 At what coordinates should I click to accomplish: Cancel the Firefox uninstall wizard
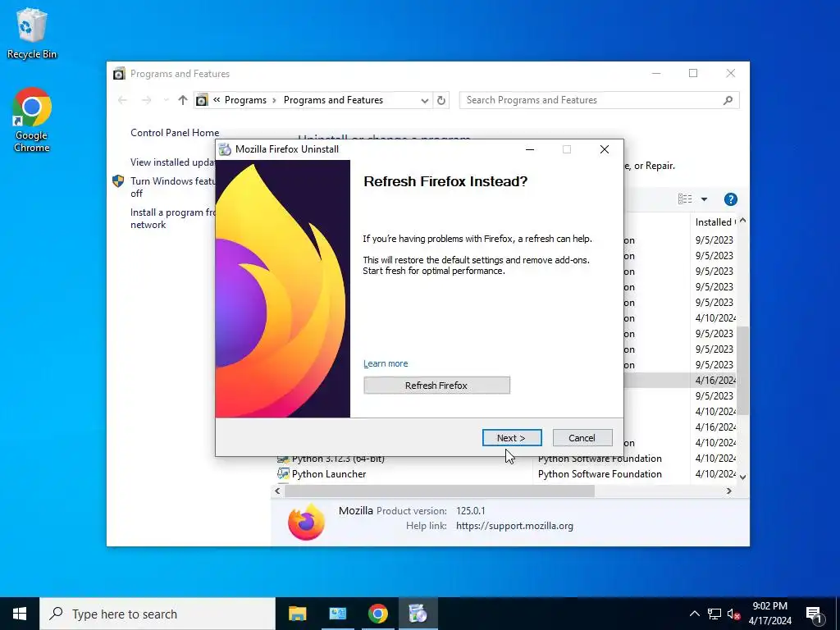(x=582, y=438)
